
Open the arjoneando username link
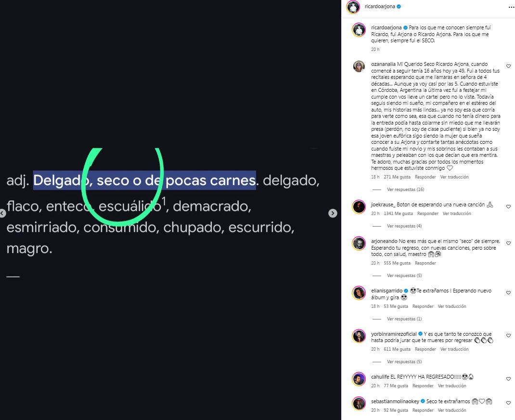click(384, 241)
